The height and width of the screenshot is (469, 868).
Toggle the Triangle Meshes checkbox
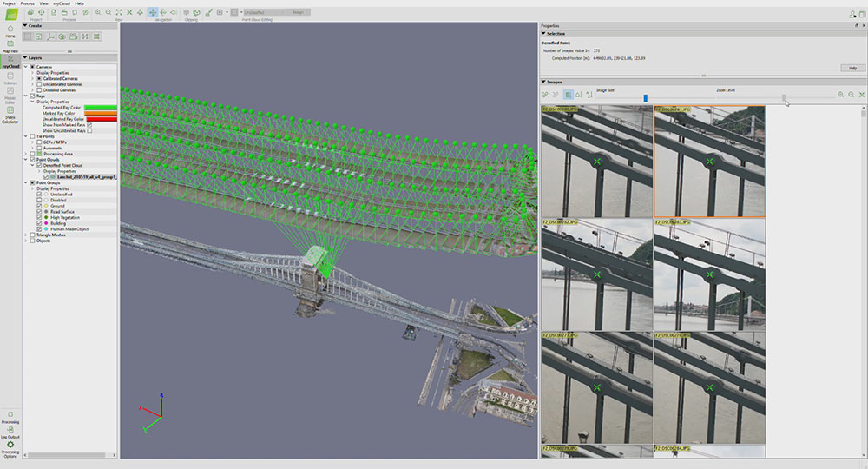pyautogui.click(x=32, y=234)
